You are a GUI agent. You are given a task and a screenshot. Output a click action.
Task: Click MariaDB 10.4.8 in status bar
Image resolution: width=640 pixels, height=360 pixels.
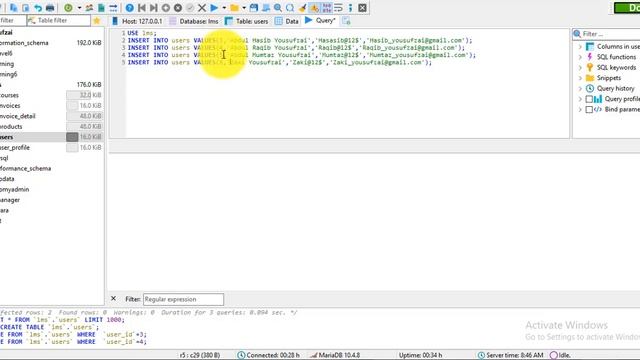point(335,355)
